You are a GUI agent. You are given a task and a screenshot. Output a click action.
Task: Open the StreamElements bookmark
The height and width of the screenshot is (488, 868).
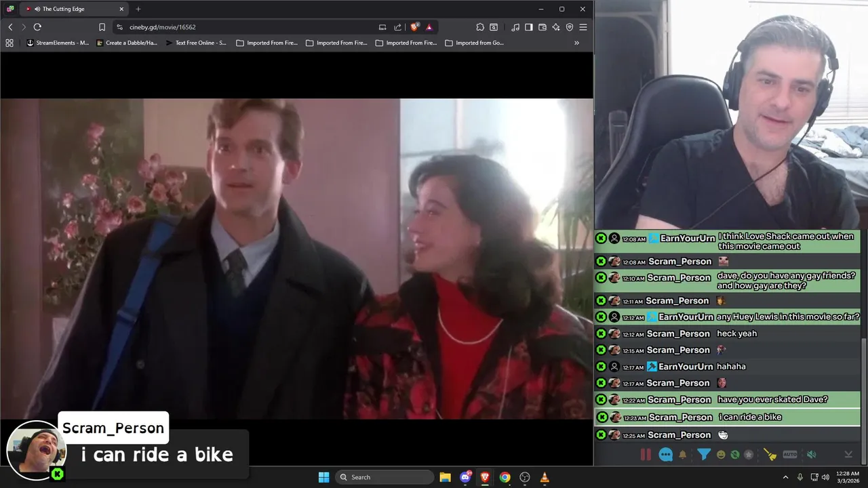58,43
